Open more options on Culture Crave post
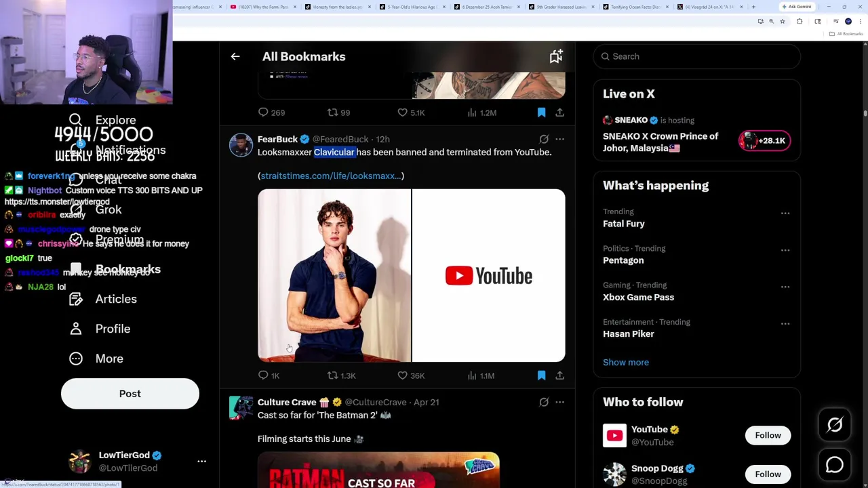 coord(559,402)
